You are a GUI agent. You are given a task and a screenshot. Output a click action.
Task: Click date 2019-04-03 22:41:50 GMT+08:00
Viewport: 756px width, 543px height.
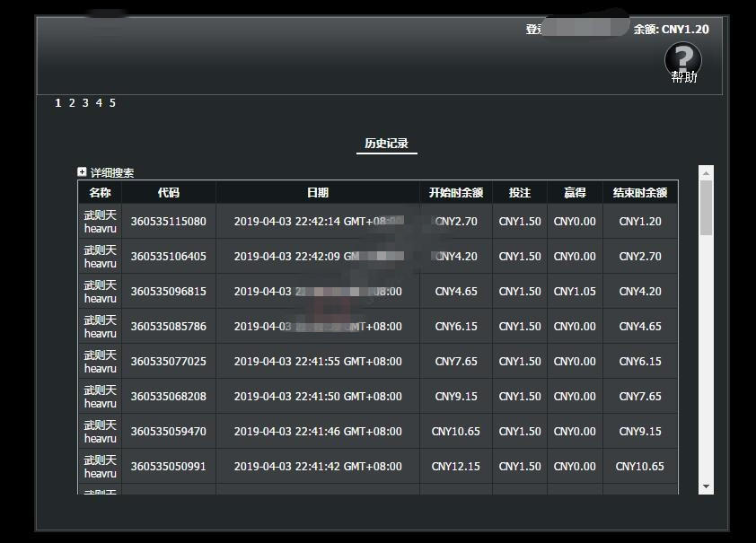[318, 397]
